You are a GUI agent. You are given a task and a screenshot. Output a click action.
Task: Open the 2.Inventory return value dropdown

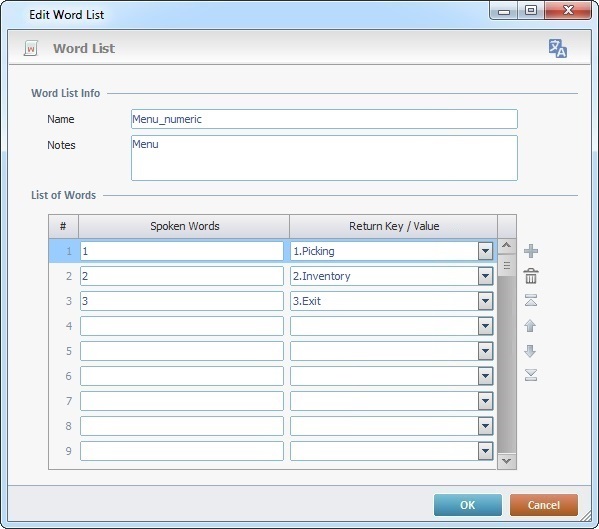click(x=485, y=276)
